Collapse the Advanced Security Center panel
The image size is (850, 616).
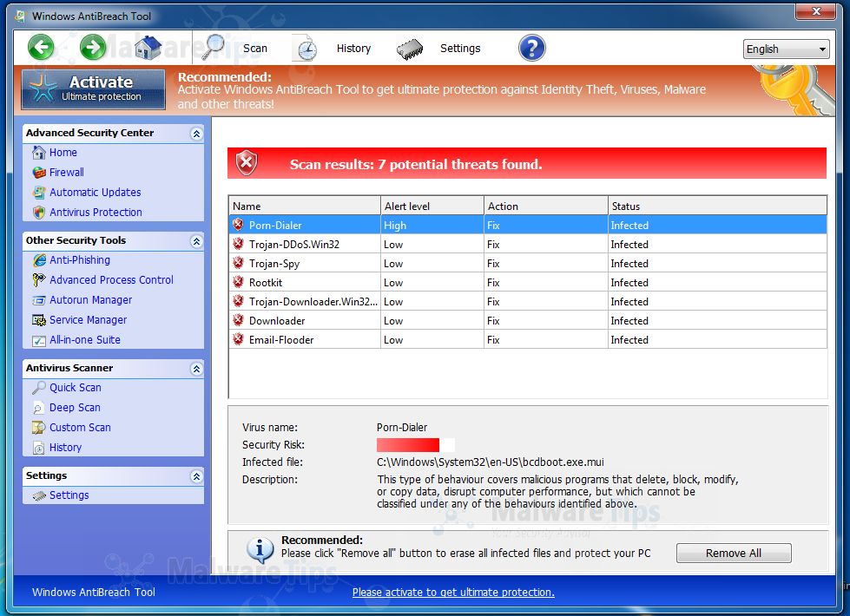tap(196, 134)
